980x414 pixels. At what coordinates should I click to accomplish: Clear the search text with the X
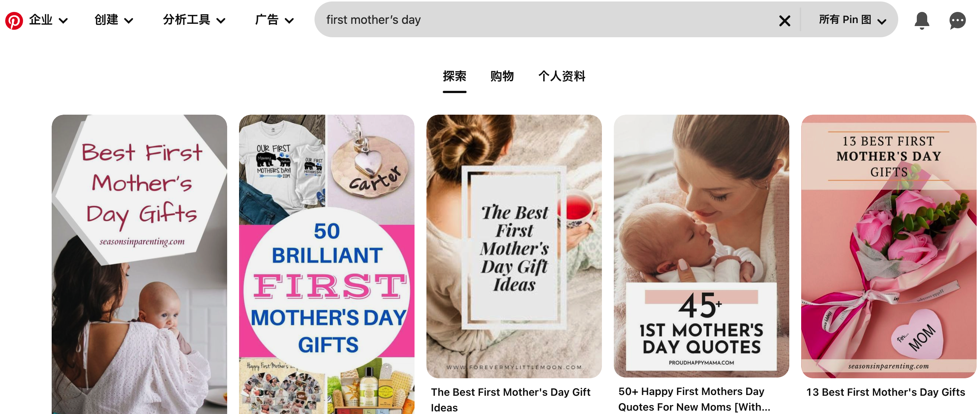(x=784, y=20)
